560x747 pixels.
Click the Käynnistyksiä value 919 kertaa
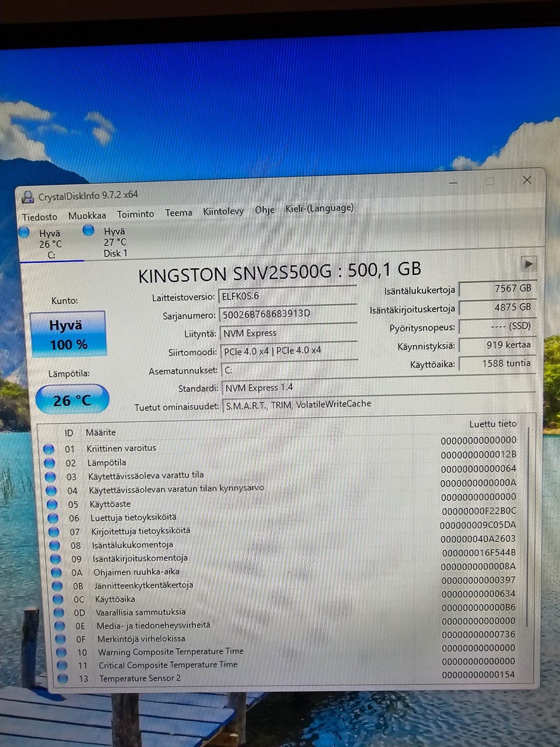point(498,345)
